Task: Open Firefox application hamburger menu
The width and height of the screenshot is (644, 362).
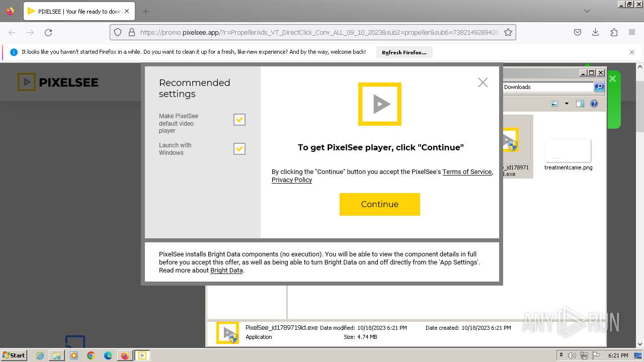Action: pyautogui.click(x=632, y=32)
